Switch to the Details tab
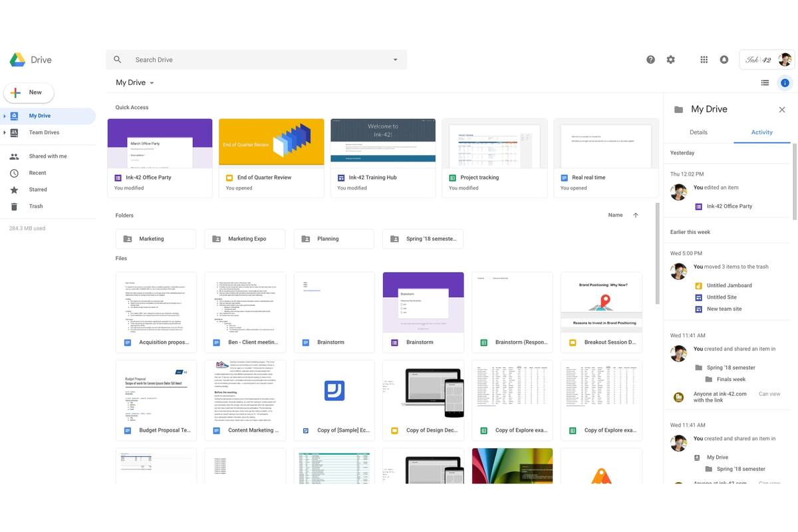This screenshot has height=532, width=798. pos(700,131)
